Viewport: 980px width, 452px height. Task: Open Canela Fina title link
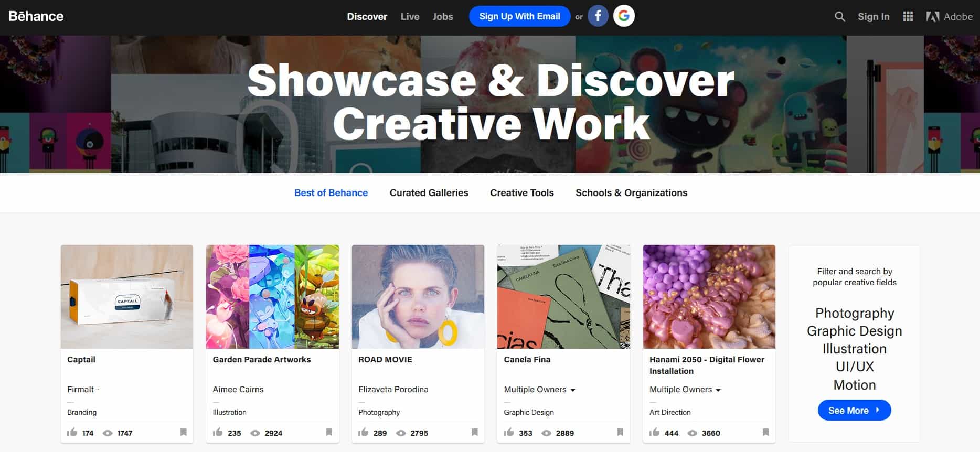(527, 360)
